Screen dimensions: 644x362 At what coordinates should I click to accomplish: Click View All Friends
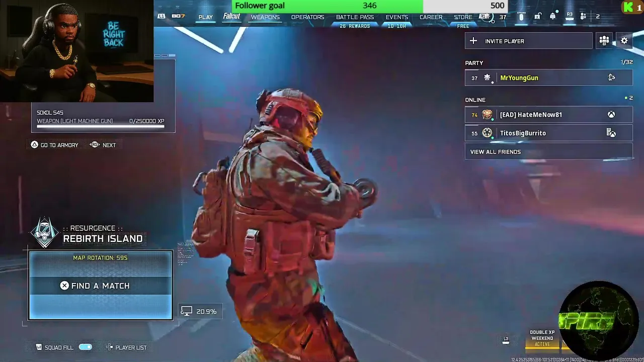click(548, 152)
